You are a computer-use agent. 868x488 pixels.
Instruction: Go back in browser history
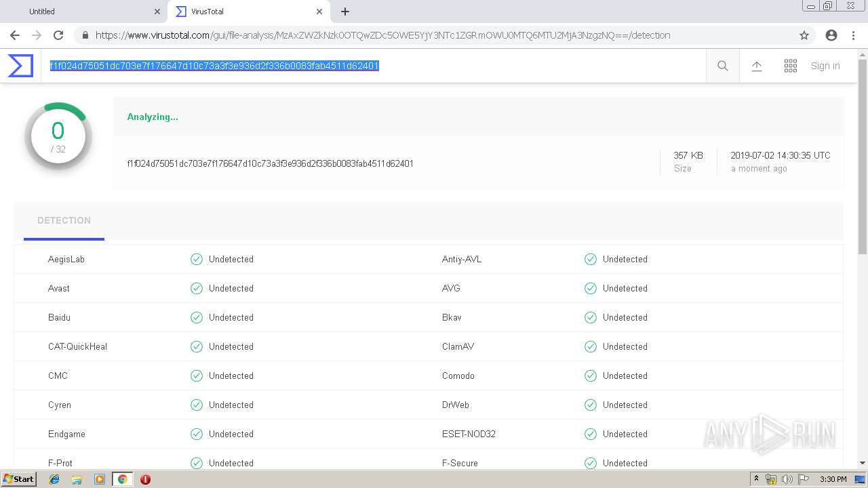(x=15, y=35)
